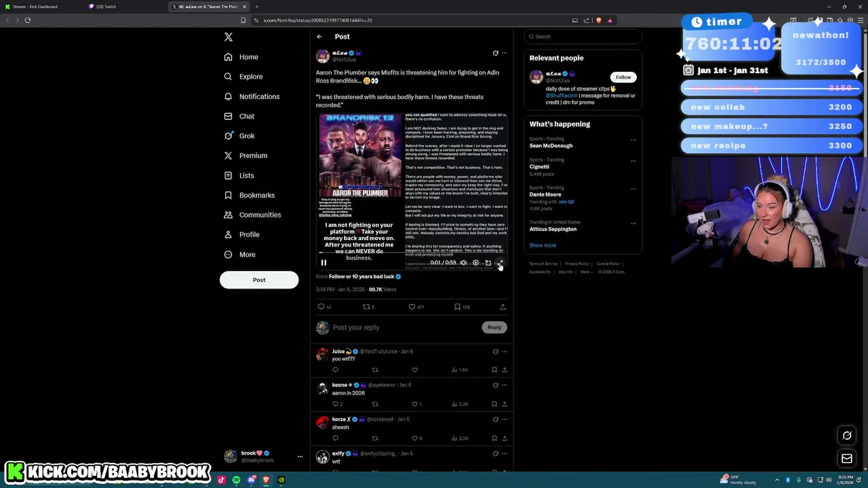Screen dimensions: 868x488
Task: Open Grok explain icon on the main post
Action: point(495,53)
